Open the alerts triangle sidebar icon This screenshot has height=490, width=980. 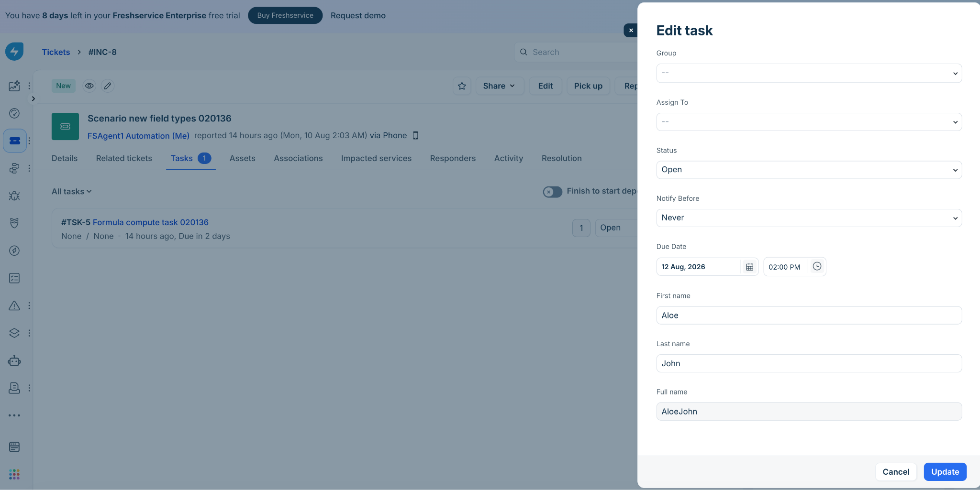click(14, 305)
